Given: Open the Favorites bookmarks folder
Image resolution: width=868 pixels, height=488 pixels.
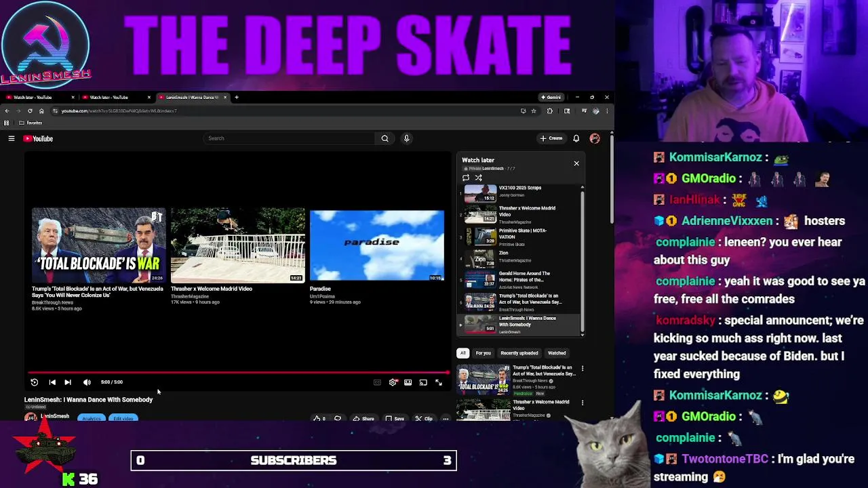Looking at the screenshot, I should [x=31, y=123].
